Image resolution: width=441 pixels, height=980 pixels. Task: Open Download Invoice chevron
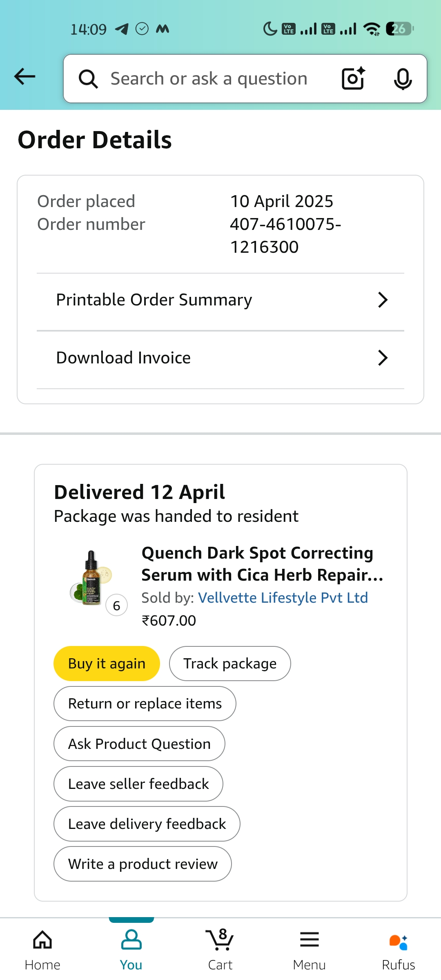click(383, 358)
